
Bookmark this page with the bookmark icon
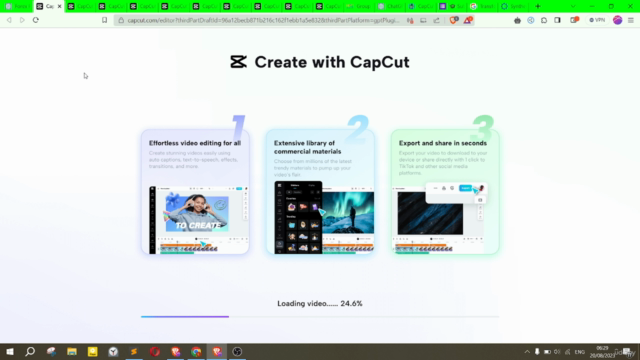pyautogui.click(x=104, y=20)
